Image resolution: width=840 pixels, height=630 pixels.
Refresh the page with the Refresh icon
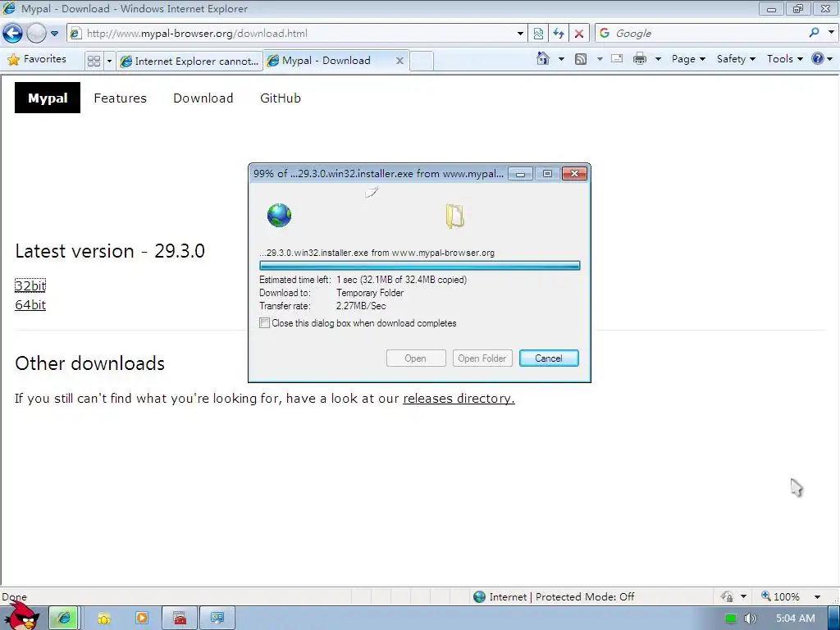559,33
